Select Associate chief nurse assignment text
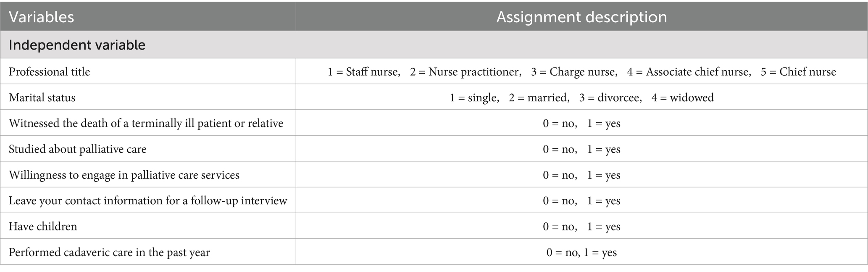 tap(688, 72)
